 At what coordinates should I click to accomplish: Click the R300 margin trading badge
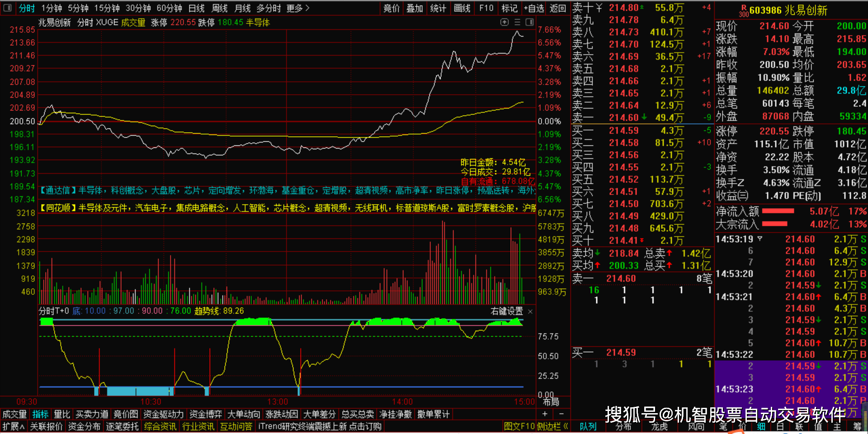(x=744, y=11)
